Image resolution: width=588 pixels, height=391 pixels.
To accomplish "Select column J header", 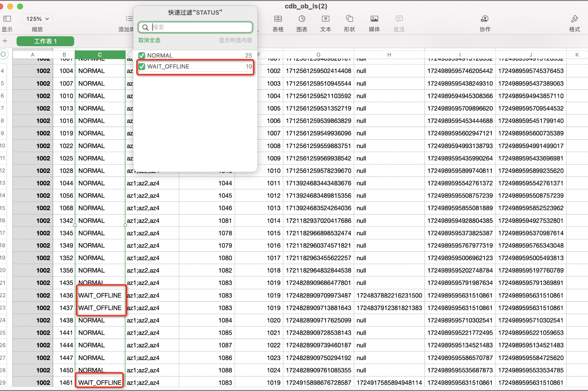I will pos(531,55).
